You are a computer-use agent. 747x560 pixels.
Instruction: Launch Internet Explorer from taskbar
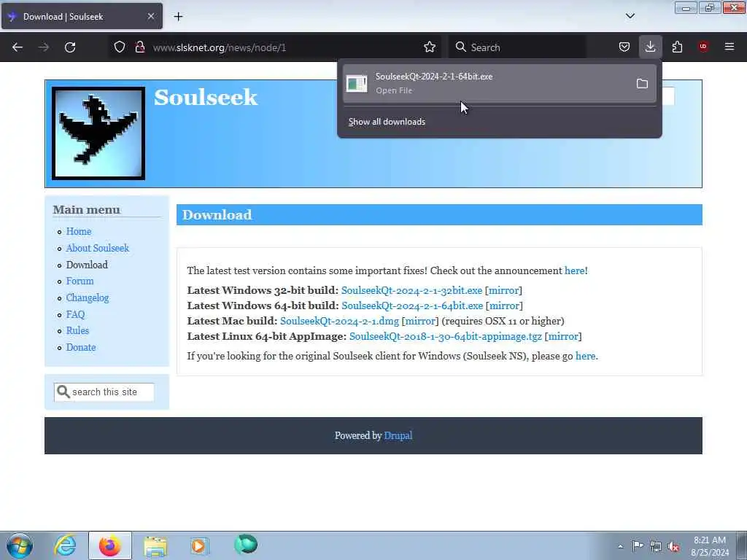65,545
